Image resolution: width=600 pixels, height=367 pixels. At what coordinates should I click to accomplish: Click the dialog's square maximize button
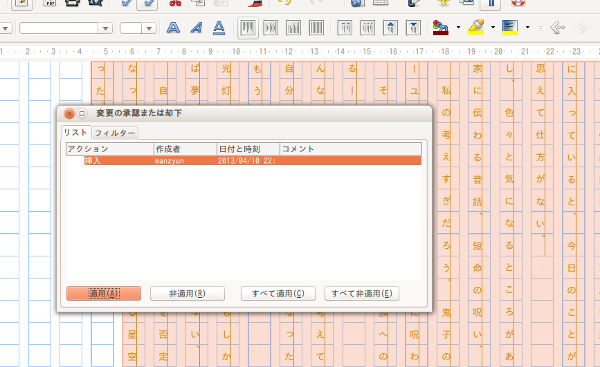point(82,114)
